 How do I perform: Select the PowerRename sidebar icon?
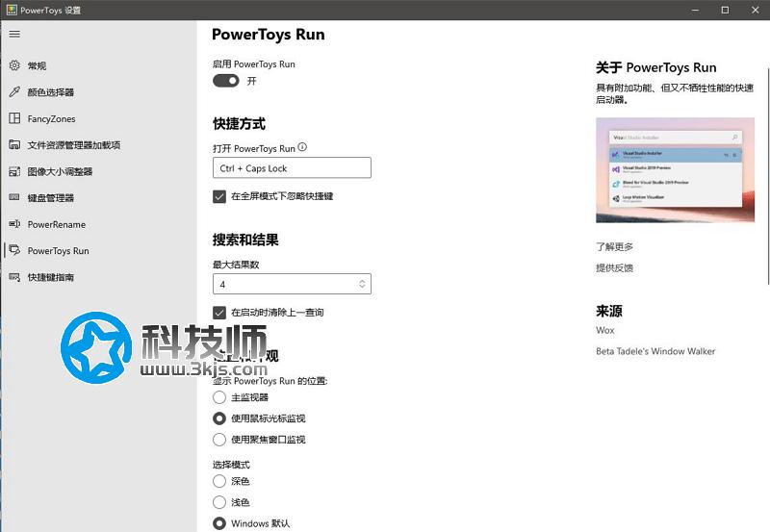(14, 224)
